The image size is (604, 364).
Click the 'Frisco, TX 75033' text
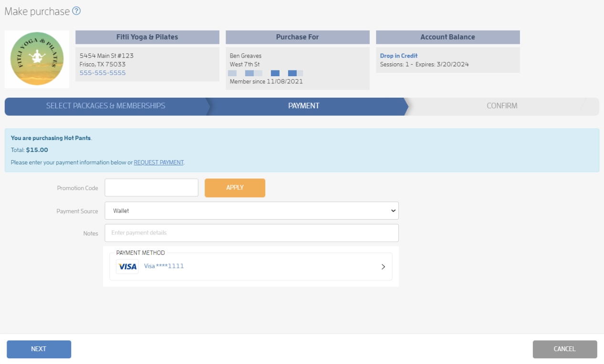103,64
